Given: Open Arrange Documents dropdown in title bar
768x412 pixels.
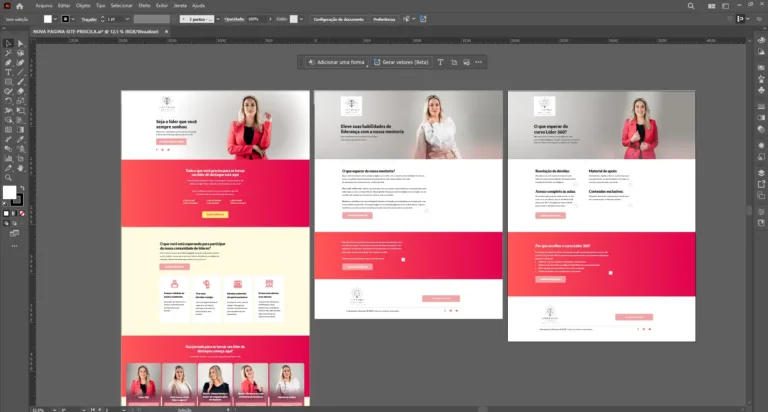Looking at the screenshot, I should [711, 6].
